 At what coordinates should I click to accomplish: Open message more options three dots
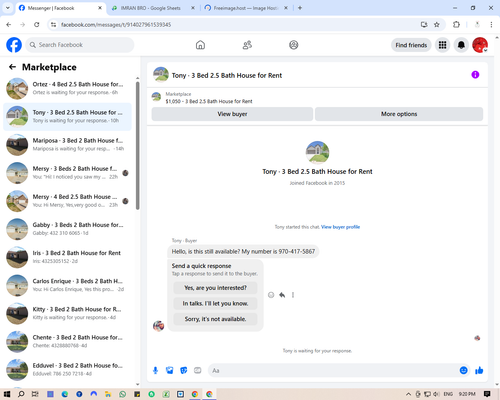(293, 295)
